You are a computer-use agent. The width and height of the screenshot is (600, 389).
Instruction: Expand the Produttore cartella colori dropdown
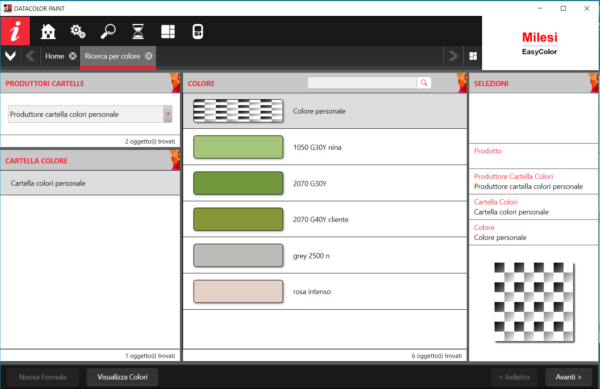[168, 114]
